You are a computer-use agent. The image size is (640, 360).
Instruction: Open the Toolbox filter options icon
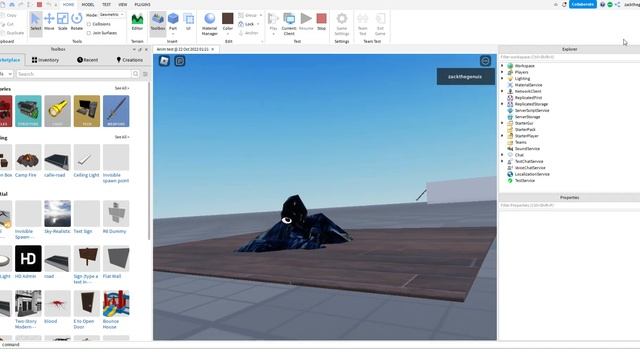point(145,74)
